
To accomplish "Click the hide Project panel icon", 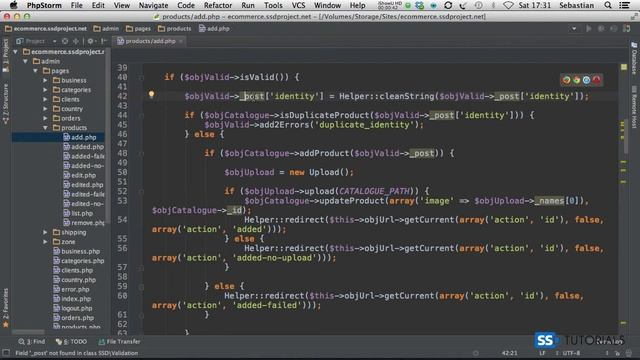I will (x=104, y=41).
